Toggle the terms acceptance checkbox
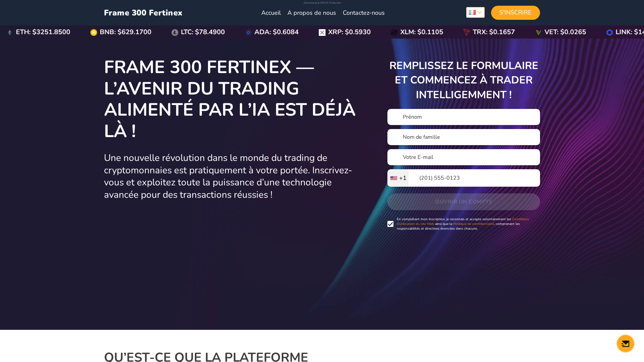The height and width of the screenshot is (362, 644). (x=390, y=224)
